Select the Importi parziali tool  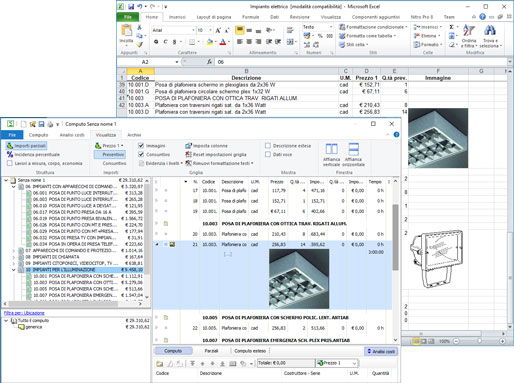tap(26, 146)
